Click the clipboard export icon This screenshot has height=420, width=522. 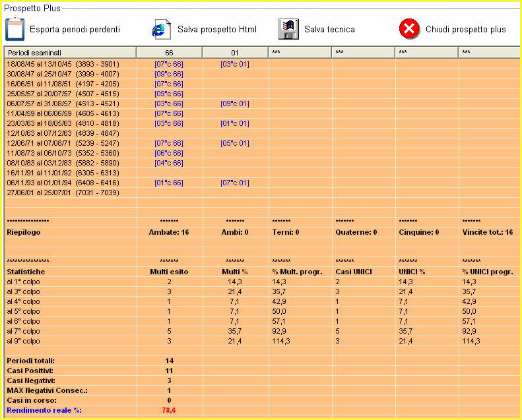(x=15, y=29)
